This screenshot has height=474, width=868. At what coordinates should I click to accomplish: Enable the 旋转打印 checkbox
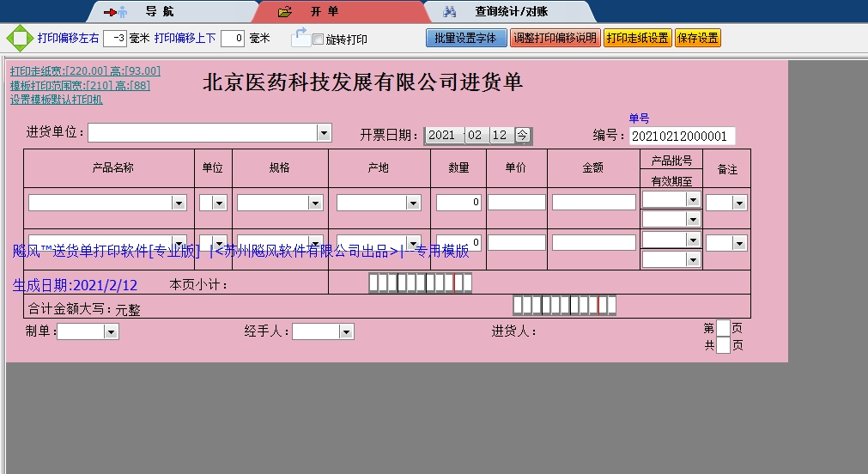click(x=318, y=39)
